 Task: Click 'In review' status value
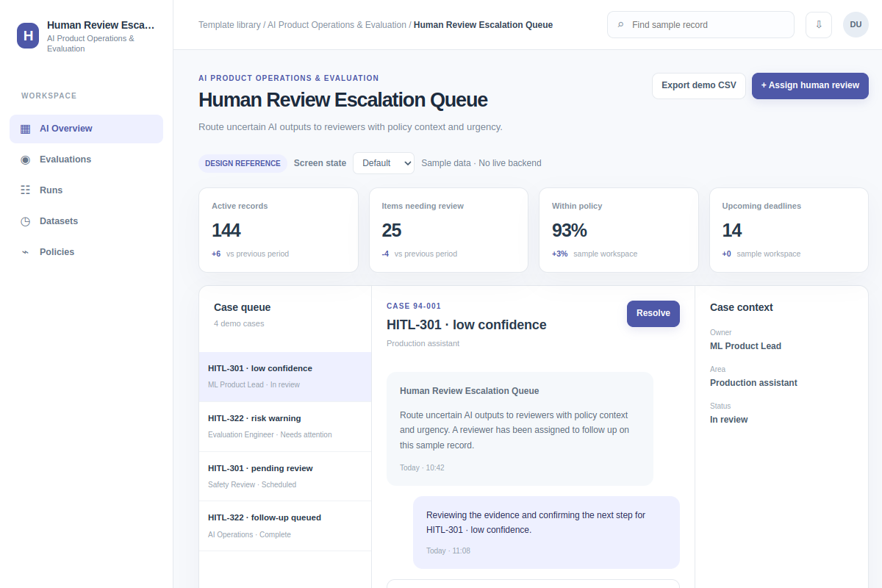[x=728, y=420]
